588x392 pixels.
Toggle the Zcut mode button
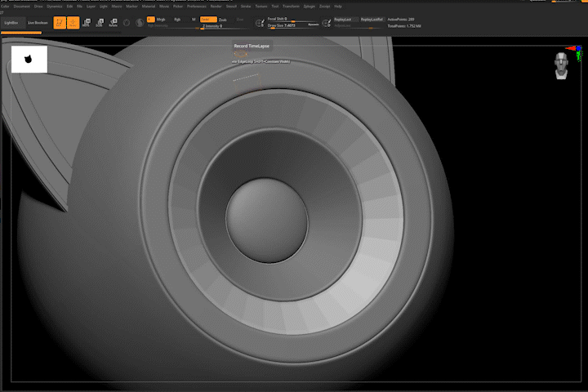tap(240, 19)
